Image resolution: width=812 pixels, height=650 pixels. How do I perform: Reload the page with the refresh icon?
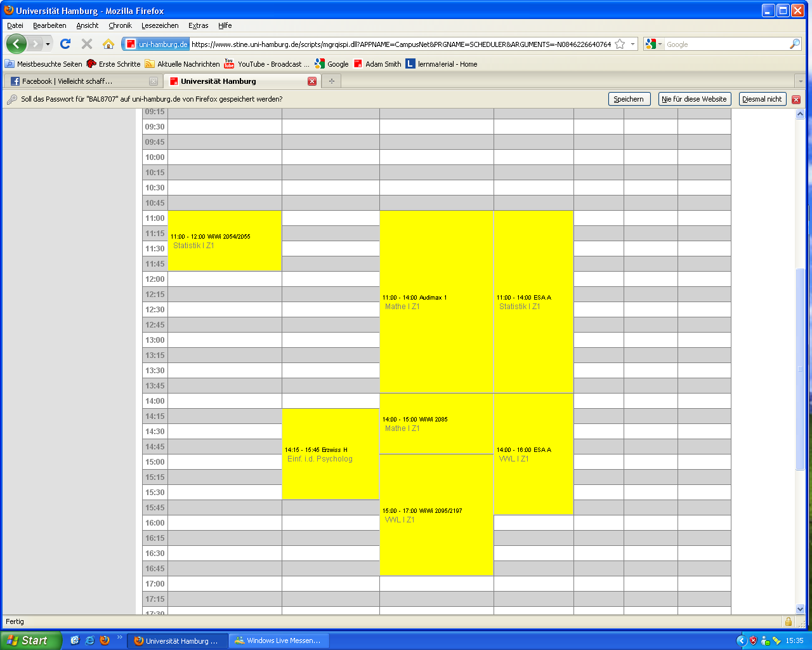65,44
